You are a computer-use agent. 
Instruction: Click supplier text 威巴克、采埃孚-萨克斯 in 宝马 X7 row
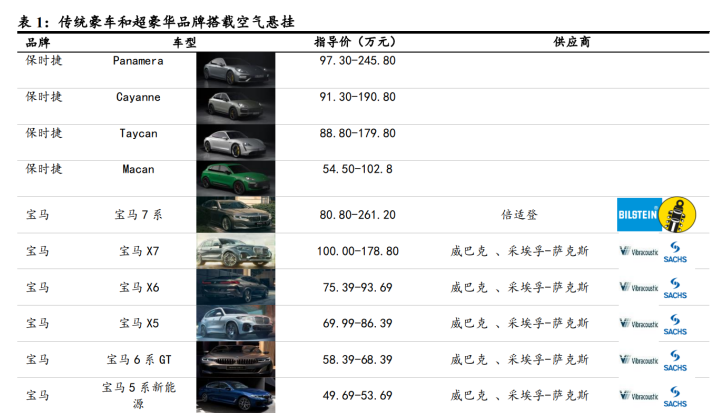coord(519,251)
